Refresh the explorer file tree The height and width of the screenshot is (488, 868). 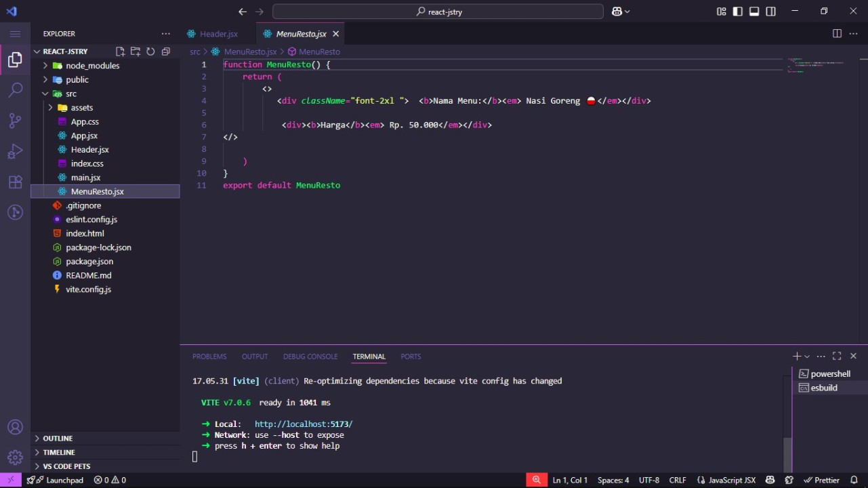click(x=150, y=52)
